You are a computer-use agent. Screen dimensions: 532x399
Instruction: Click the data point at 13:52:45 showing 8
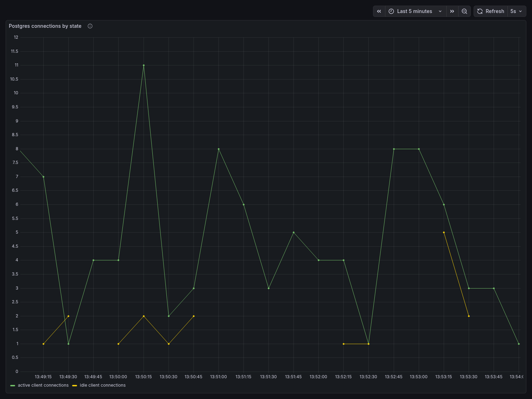(x=393, y=149)
